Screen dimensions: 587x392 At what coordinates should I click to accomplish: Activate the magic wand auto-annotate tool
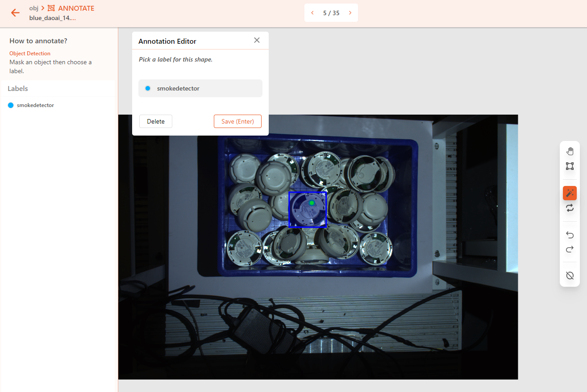tap(570, 193)
